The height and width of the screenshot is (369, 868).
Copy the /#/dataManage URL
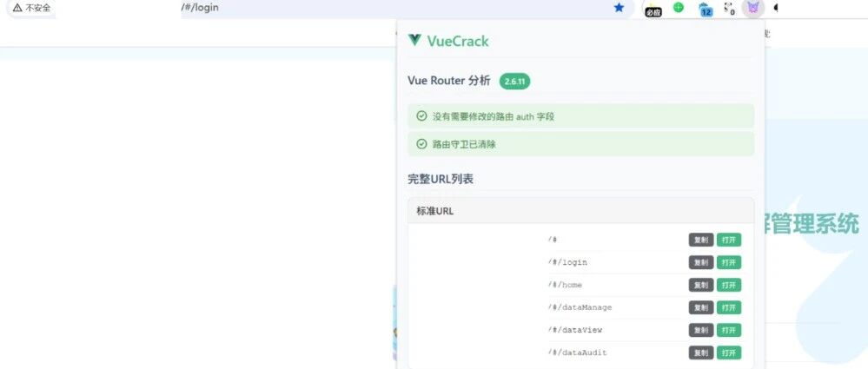(701, 307)
